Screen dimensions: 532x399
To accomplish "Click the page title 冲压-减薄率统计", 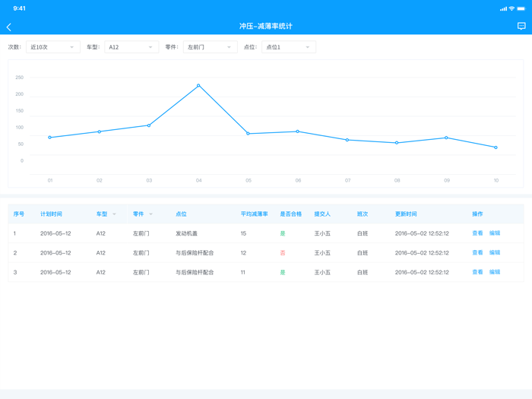I will click(x=266, y=26).
